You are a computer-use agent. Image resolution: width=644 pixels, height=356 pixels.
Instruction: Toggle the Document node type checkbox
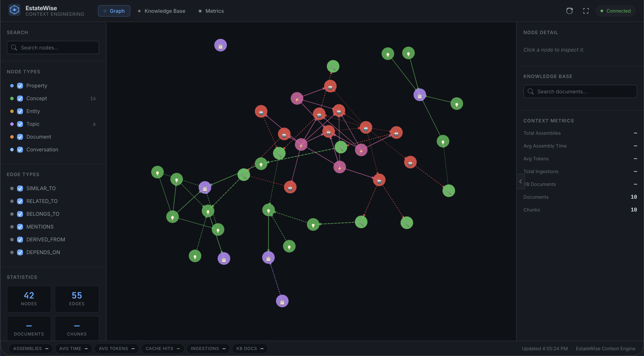coord(20,137)
